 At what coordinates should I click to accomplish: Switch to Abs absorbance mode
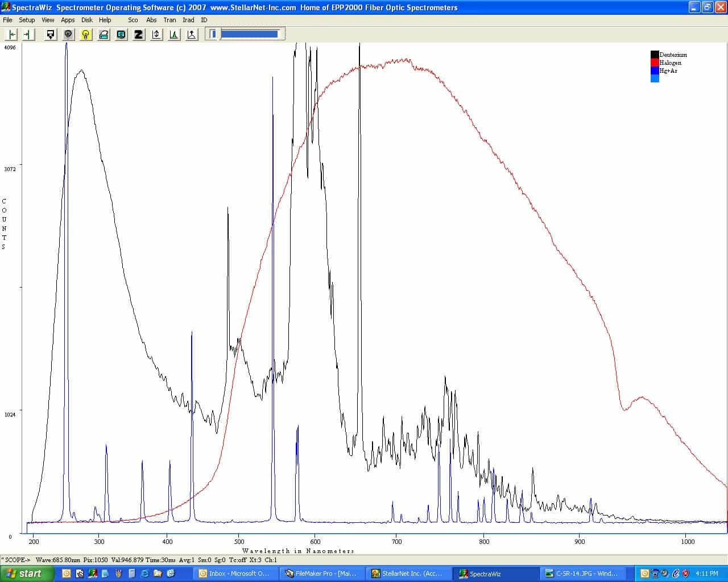coord(151,20)
